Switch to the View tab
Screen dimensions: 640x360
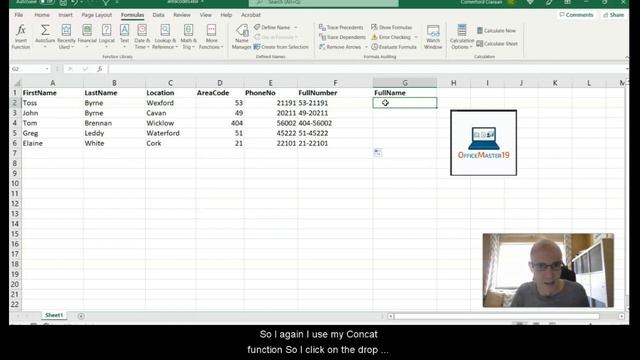[x=206, y=15]
